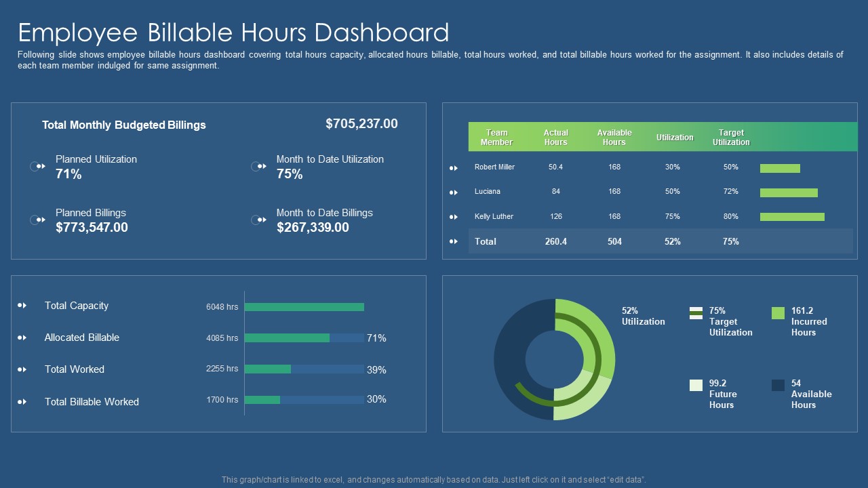The image size is (868, 488).
Task: Click the Team Member column header
Action: 497,138
